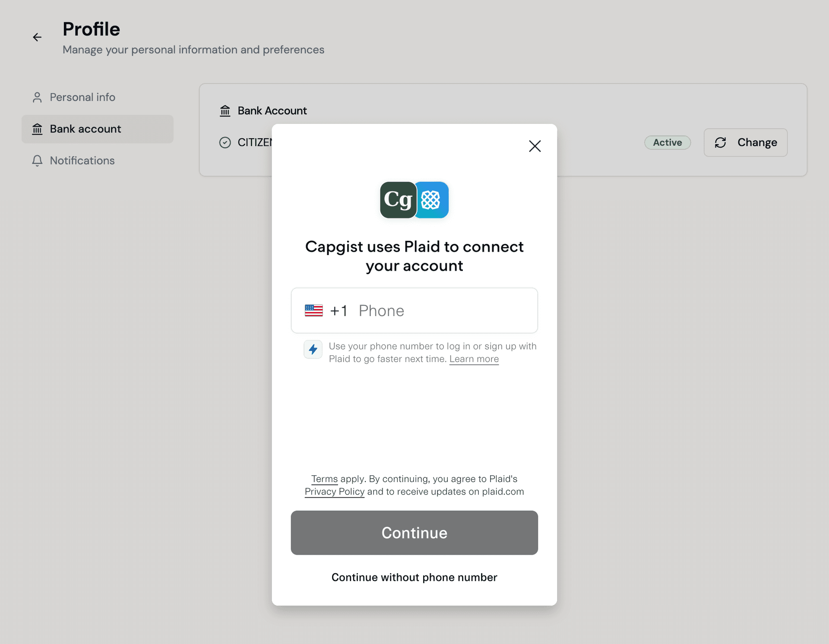The image size is (829, 644).
Task: Click the bank icon in Bank Account header
Action: [x=225, y=111]
